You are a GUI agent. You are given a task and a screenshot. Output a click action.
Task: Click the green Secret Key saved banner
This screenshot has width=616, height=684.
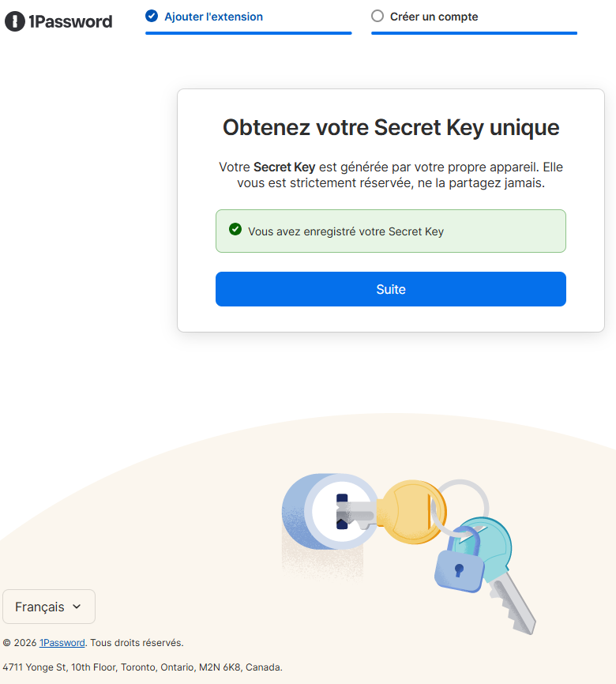click(x=390, y=231)
